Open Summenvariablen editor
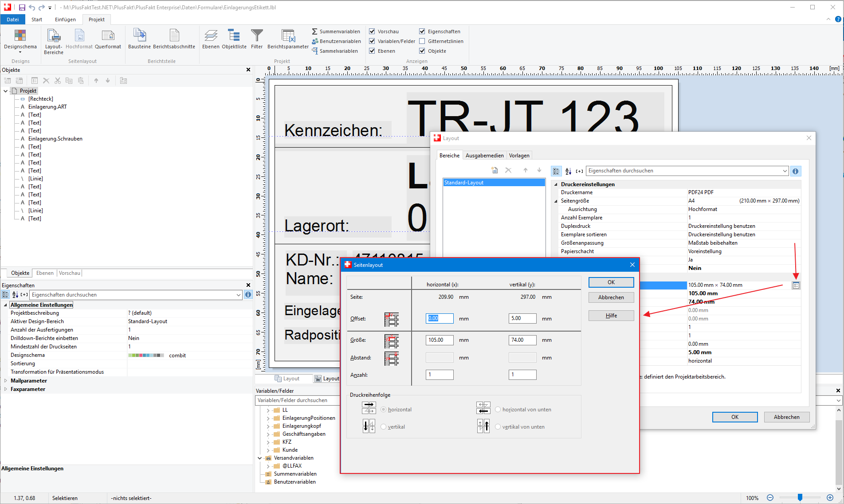This screenshot has height=504, width=844. [x=336, y=31]
